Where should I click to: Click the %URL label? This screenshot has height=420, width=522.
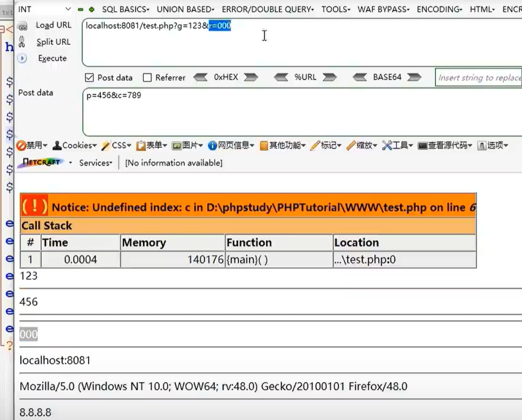point(305,77)
